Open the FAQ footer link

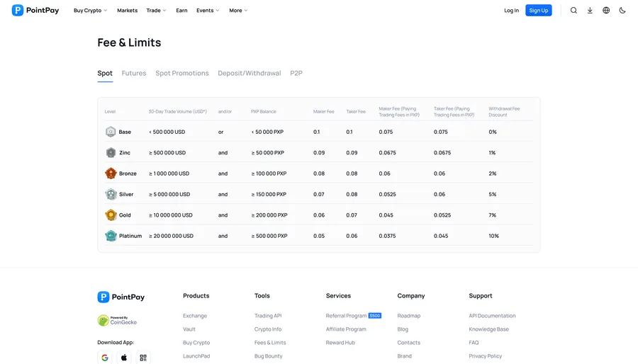(x=474, y=343)
